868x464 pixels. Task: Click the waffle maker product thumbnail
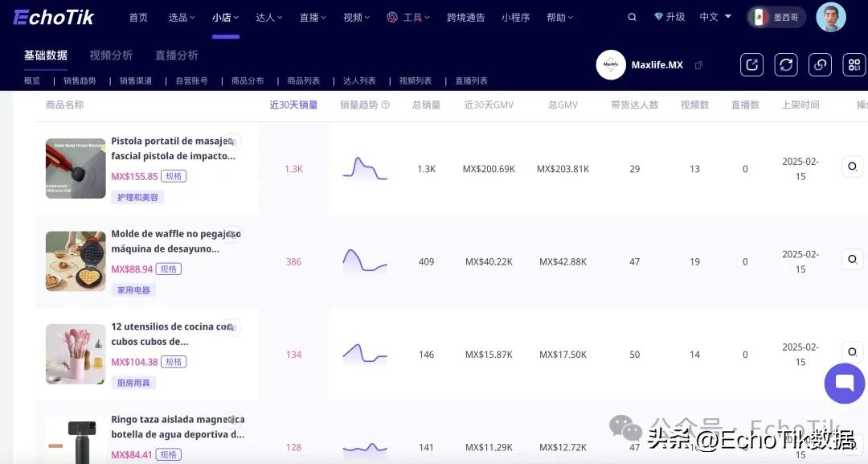tap(75, 261)
